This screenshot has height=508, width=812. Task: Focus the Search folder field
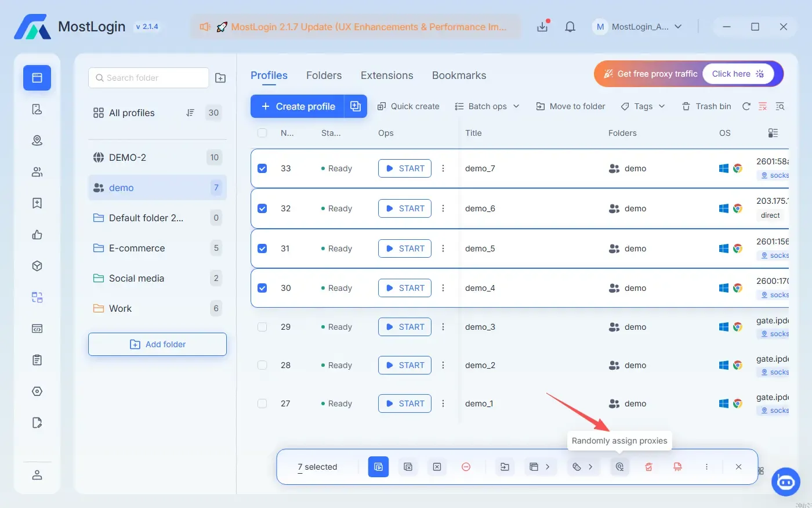[148, 78]
